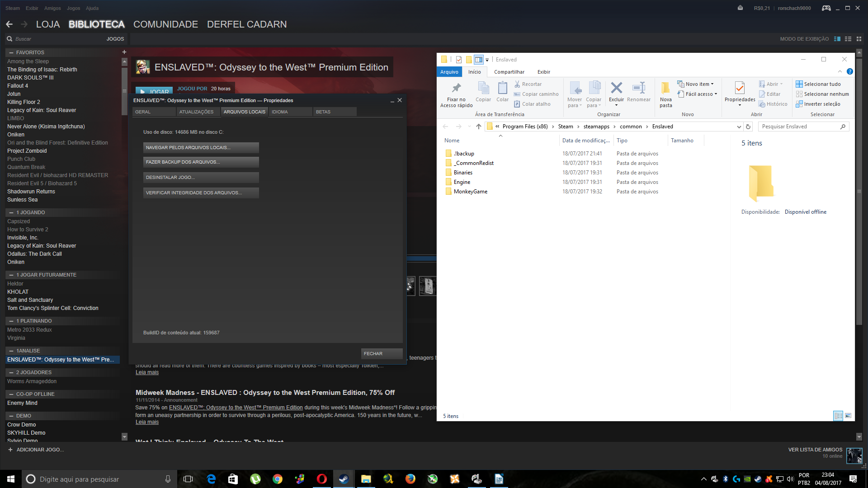Collapse the 1 JOGANDO category

[11, 212]
